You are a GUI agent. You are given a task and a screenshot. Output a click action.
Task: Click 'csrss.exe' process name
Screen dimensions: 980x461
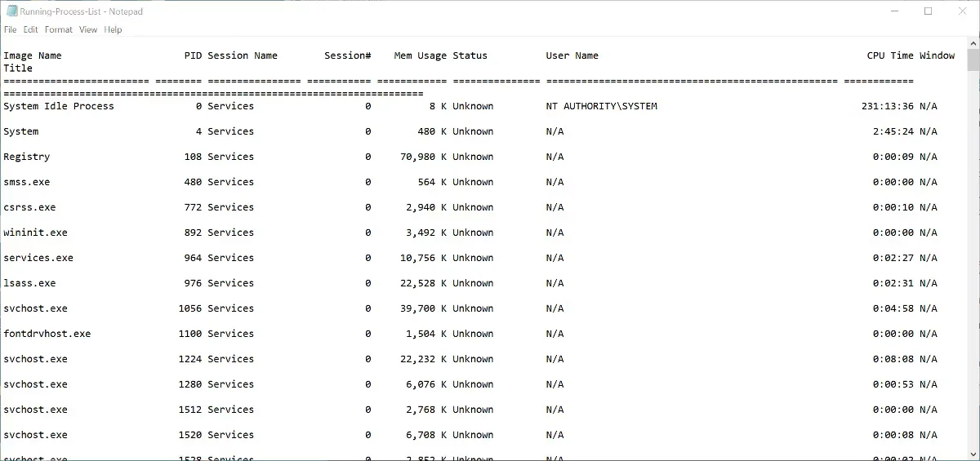(x=29, y=207)
